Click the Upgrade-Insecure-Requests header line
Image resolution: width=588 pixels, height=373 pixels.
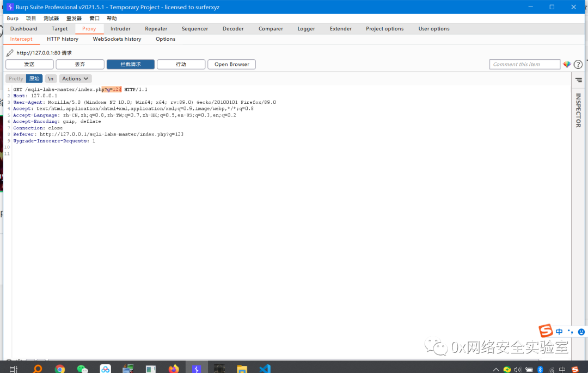pos(54,141)
